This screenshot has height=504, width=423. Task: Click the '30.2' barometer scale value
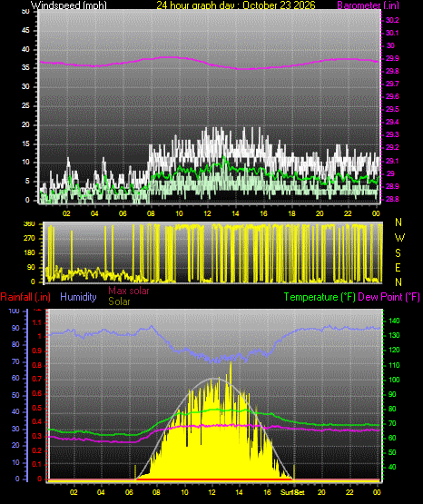click(392, 20)
